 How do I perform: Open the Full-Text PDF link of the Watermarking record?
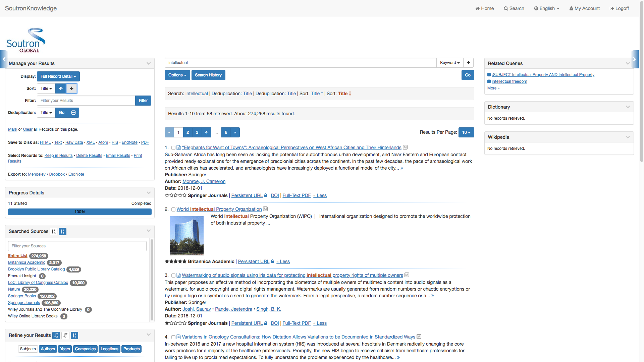297,323
